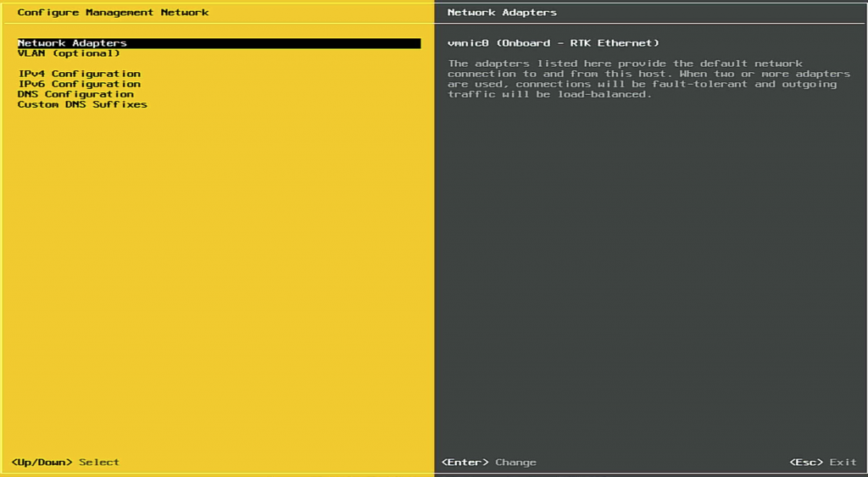
Task: Click the adapters description paragraph
Action: [648, 79]
